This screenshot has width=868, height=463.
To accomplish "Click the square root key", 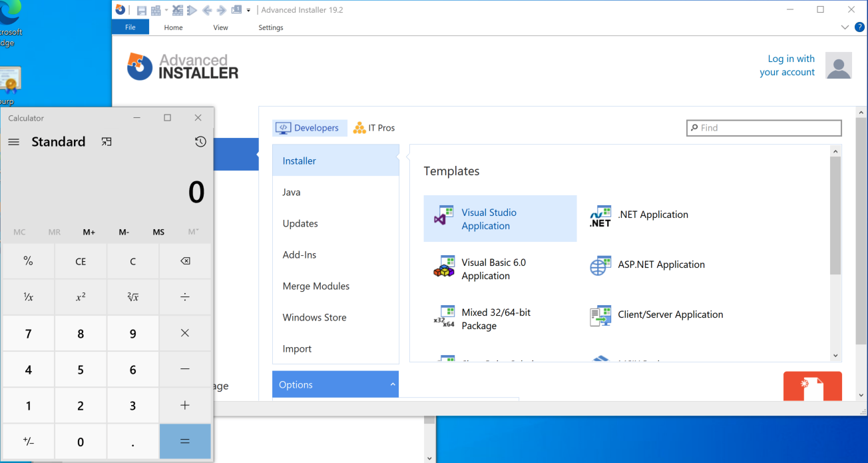I will [133, 297].
